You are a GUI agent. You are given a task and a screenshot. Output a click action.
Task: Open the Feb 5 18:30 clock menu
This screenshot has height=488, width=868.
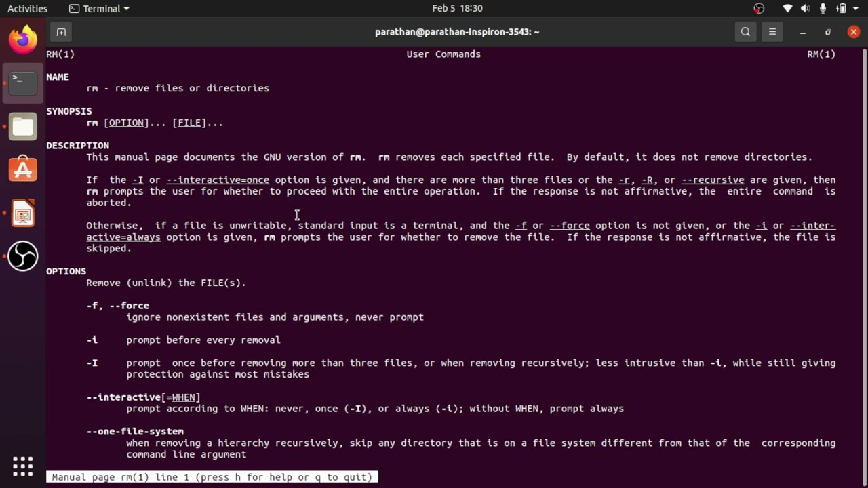coord(457,9)
